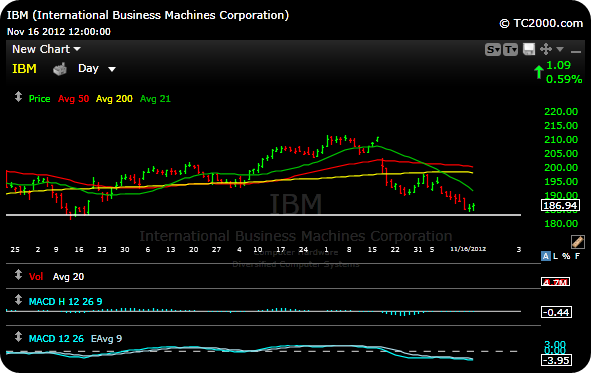
Task: Click the -0.44 MACD histogram value box
Action: [556, 312]
